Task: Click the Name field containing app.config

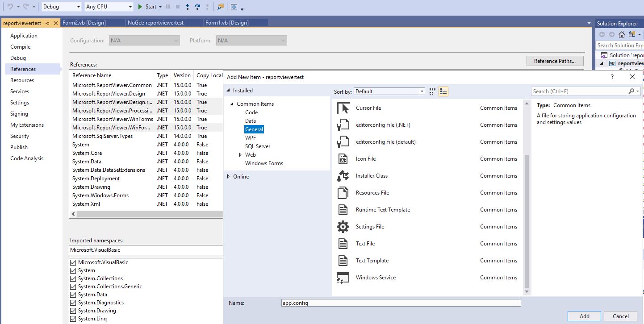Action: (x=401, y=303)
